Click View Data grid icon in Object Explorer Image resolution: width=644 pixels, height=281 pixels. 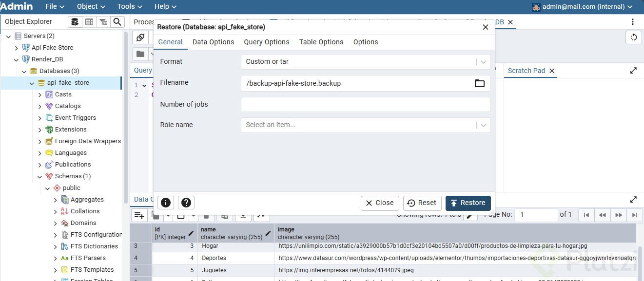tap(89, 22)
